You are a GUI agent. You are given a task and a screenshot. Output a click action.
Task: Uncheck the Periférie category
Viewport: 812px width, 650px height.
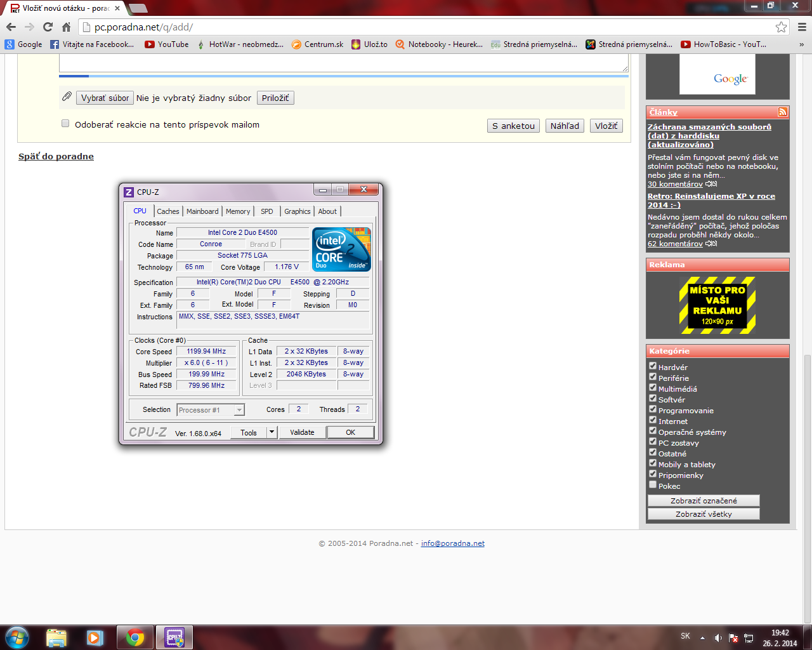coord(652,376)
